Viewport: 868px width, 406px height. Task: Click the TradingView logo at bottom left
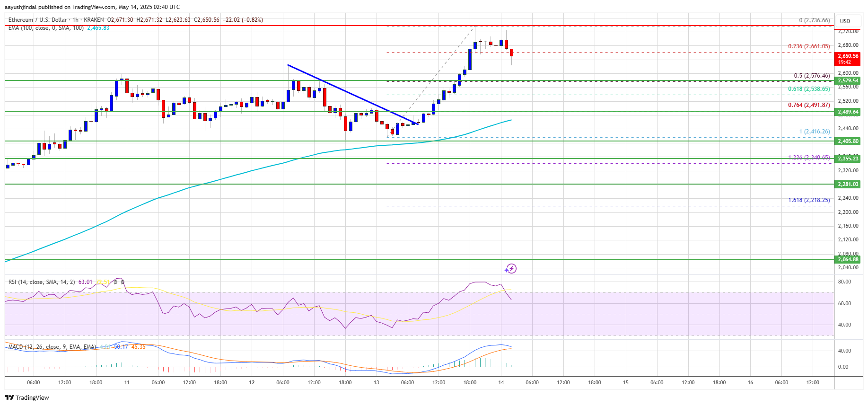27,397
